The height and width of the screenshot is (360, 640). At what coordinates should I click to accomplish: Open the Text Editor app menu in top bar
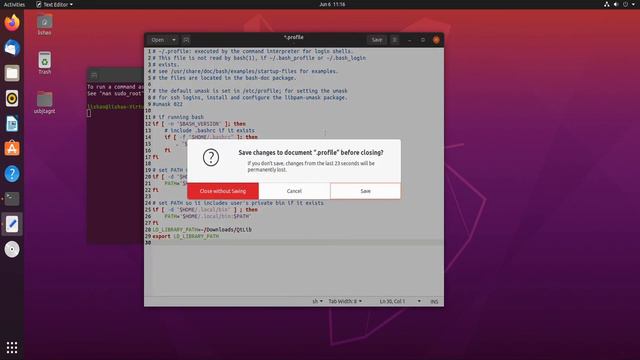tap(54, 4)
